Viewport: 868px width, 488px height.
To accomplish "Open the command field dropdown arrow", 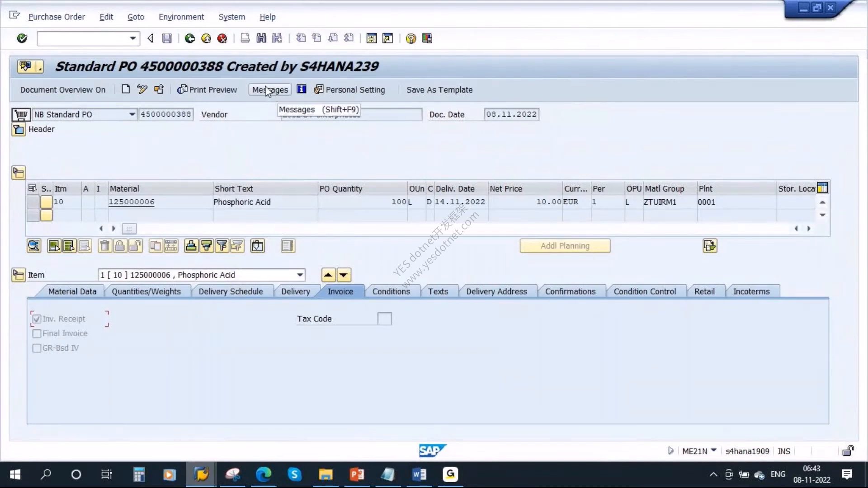I will (x=132, y=38).
